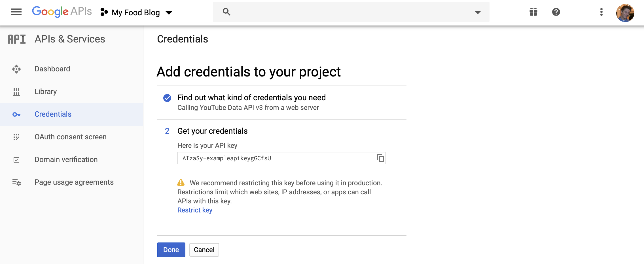This screenshot has height=264, width=644.
Task: Click the APIs & Services heading
Action: point(70,39)
